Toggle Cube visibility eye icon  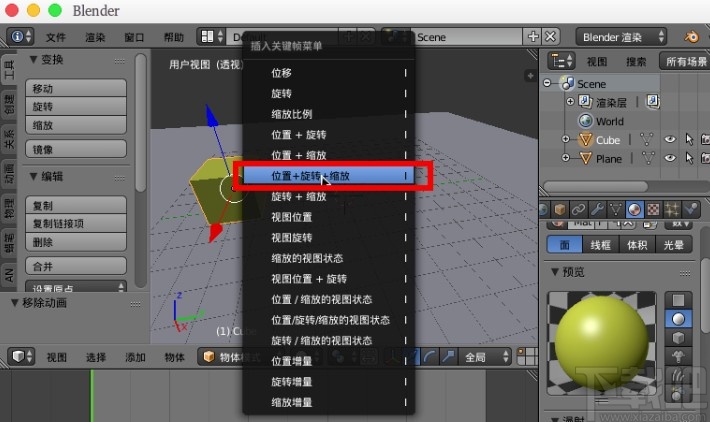click(x=670, y=140)
